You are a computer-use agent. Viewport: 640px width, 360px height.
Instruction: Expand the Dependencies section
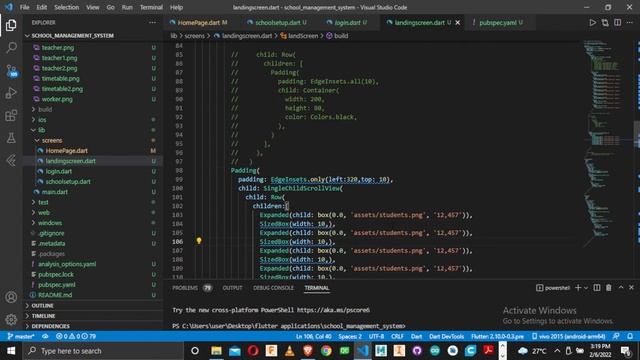(x=93, y=326)
